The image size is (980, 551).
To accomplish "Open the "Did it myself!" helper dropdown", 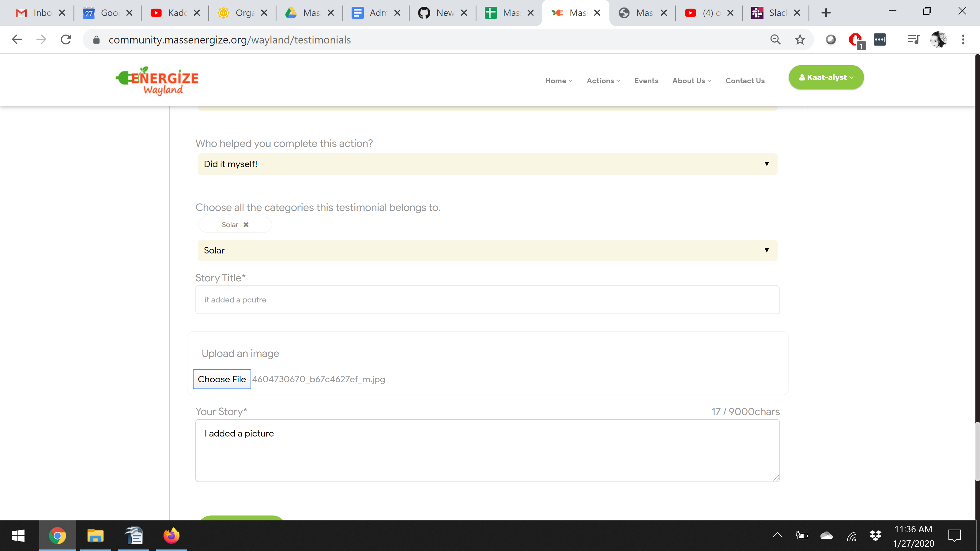I will click(x=487, y=164).
